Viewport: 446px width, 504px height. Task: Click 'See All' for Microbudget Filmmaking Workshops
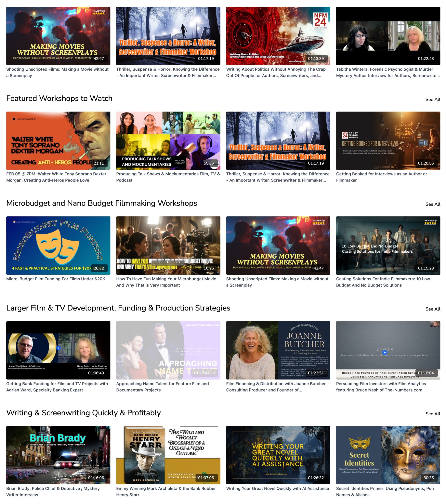(432, 204)
